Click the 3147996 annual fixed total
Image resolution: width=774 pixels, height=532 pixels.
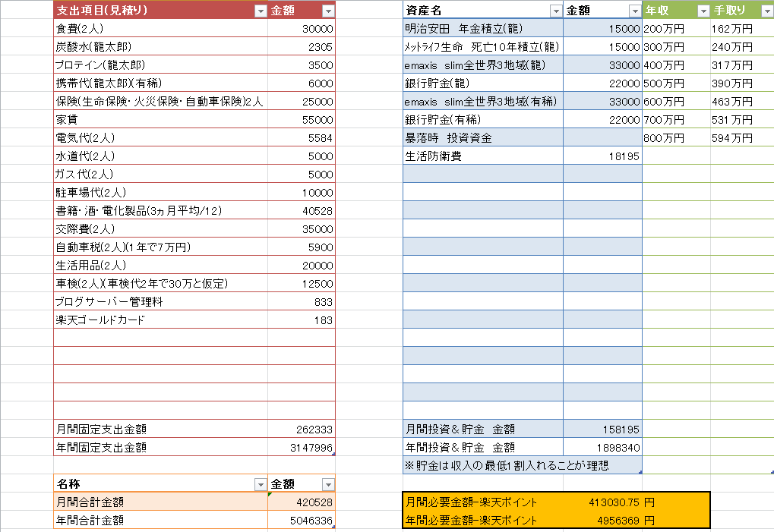pos(302,448)
